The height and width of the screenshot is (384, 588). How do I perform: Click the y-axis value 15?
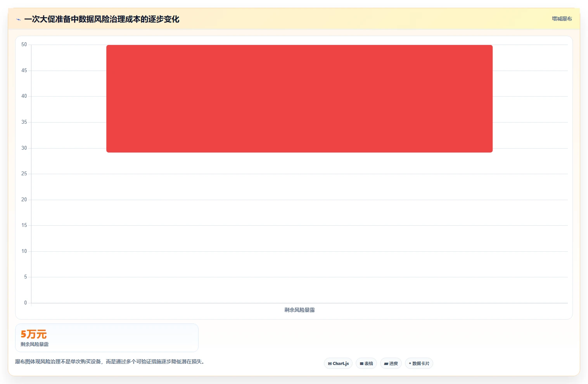point(24,225)
